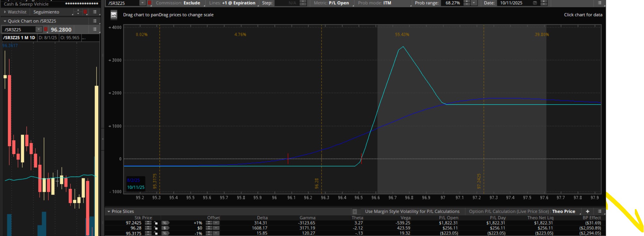Click the Date field showing 10/11/2025
Screen dimensions: 644x236
coord(515,3)
